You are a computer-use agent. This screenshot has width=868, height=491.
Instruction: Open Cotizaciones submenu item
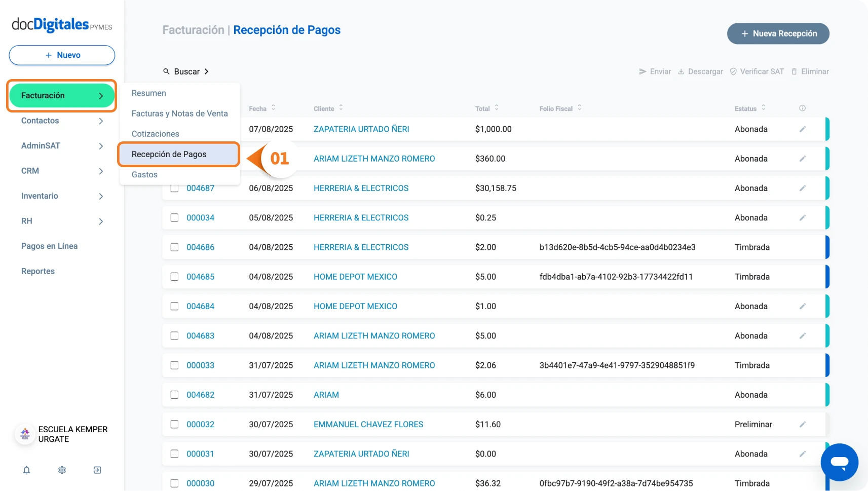pyautogui.click(x=156, y=134)
